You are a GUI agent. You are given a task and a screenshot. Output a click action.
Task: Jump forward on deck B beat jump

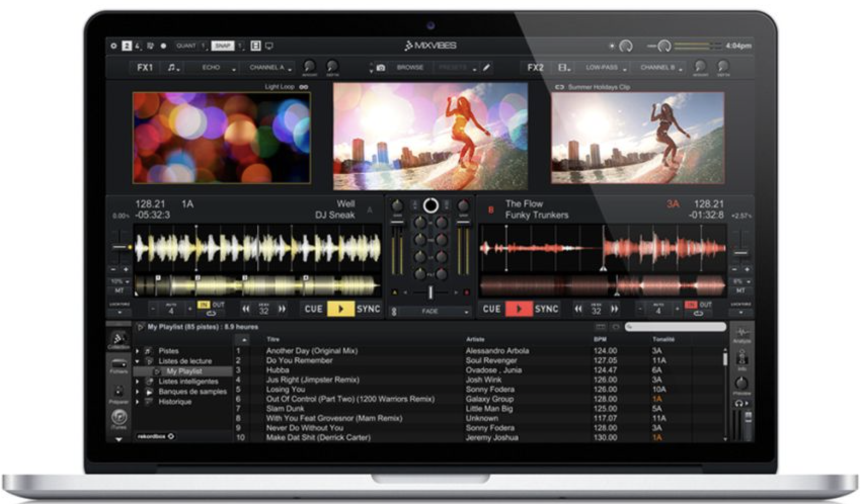[x=614, y=309]
